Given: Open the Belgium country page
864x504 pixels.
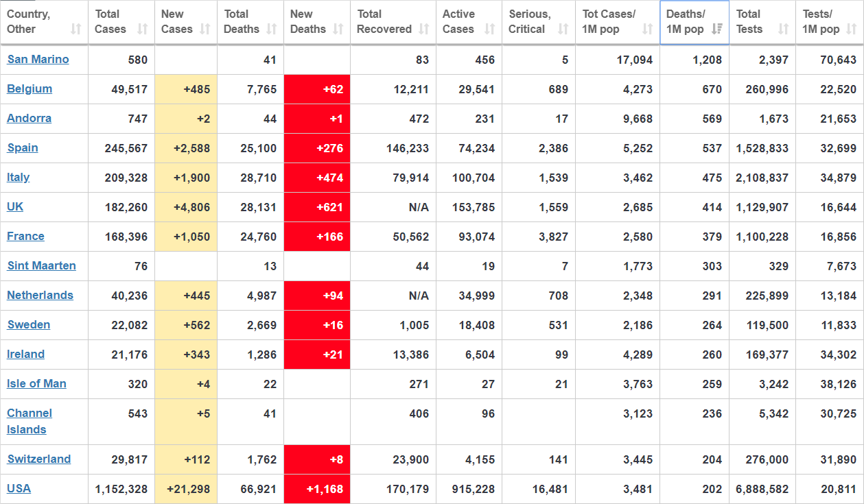Looking at the screenshot, I should 30,88.
